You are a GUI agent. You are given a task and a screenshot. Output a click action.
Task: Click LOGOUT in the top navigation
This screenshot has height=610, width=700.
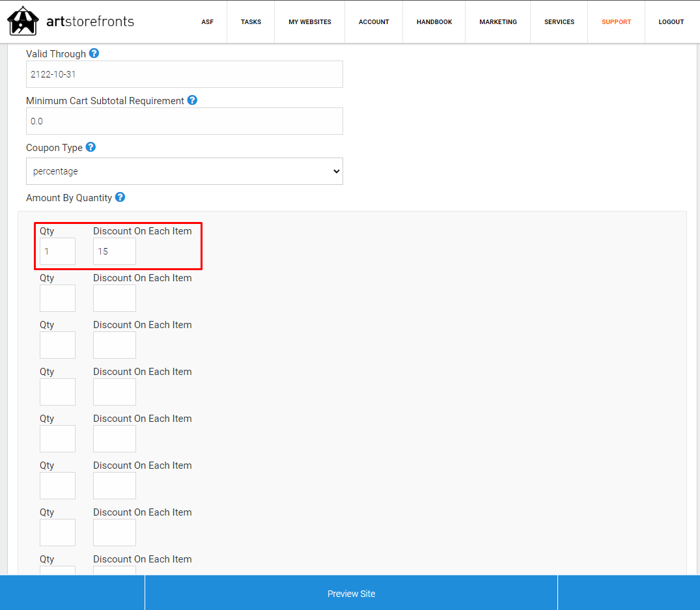tap(671, 22)
